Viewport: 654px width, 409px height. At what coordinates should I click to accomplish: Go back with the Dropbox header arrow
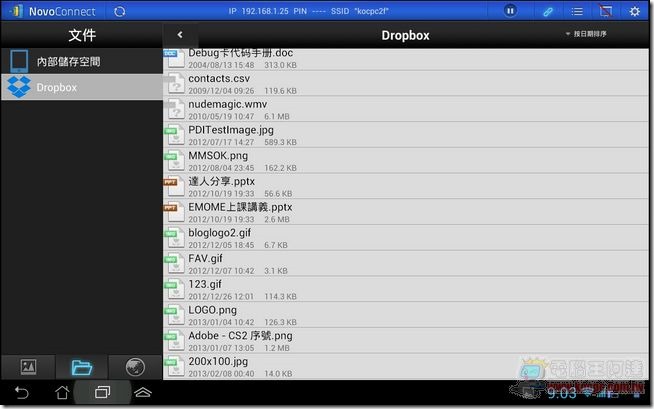pyautogui.click(x=180, y=35)
